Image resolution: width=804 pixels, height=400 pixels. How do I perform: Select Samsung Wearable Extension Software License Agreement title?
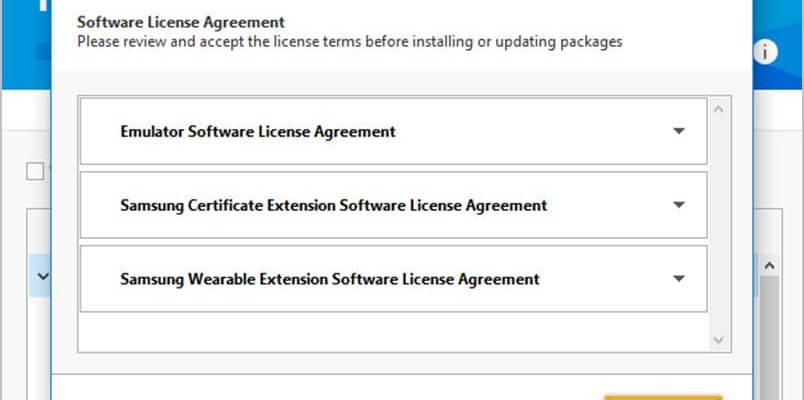(x=330, y=279)
